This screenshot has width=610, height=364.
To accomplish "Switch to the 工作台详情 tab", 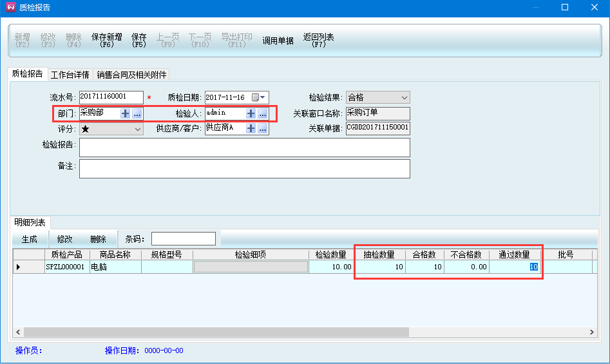I will click(x=70, y=75).
